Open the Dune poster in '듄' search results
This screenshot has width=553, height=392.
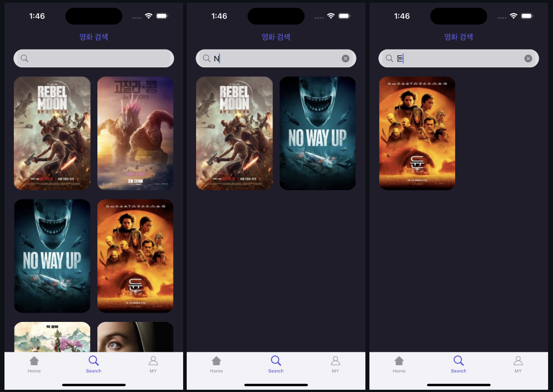[x=417, y=133]
